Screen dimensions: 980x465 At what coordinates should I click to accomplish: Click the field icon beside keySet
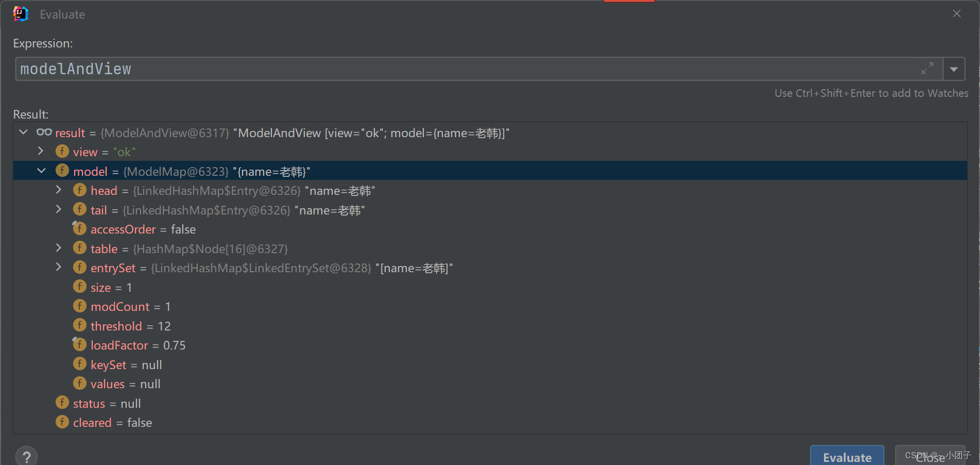pos(80,364)
